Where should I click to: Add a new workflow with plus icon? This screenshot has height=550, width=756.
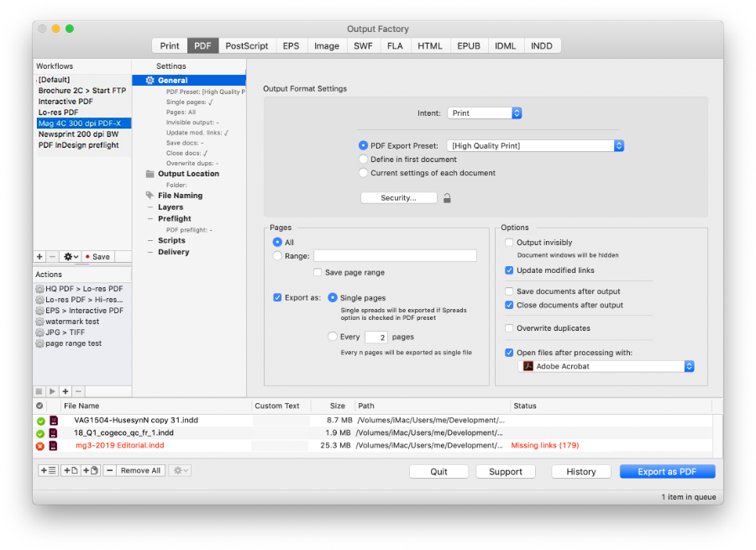tap(39, 257)
